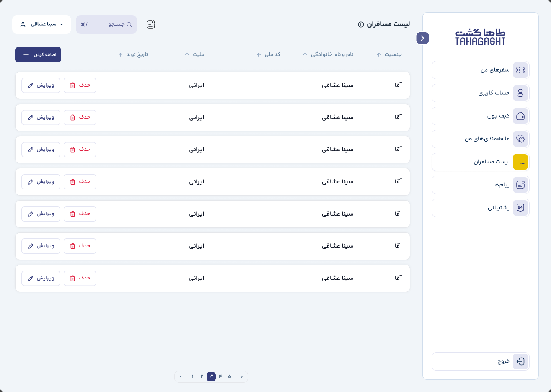Open پیام‌ها (Messages) in sidebar
Viewport: 551px width, 392px height.
click(481, 185)
